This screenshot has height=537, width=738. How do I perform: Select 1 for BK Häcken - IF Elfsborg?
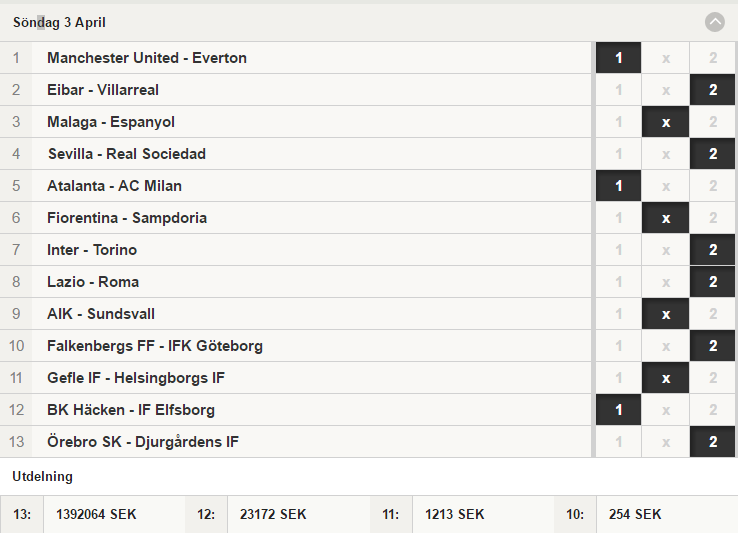coord(618,410)
